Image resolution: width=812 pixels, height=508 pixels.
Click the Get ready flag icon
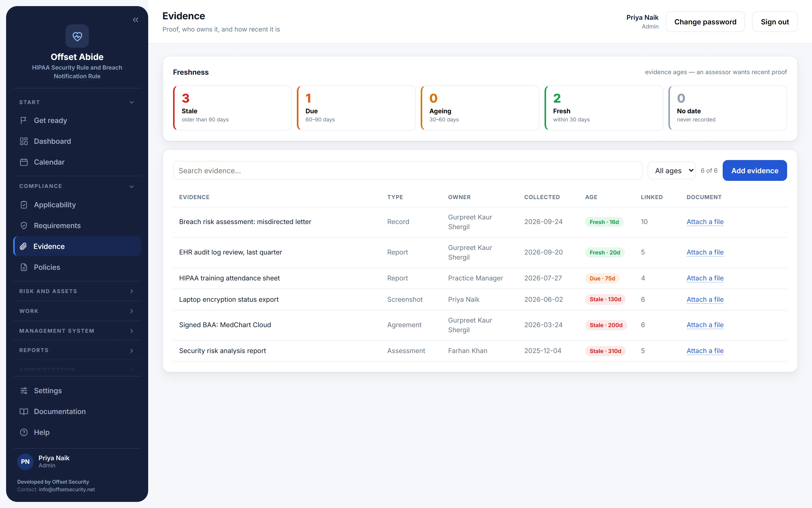pos(24,120)
